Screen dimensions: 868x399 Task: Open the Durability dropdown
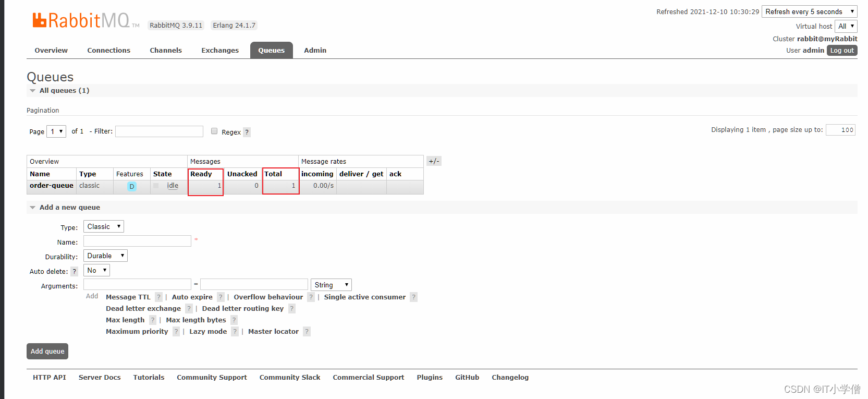tap(105, 256)
